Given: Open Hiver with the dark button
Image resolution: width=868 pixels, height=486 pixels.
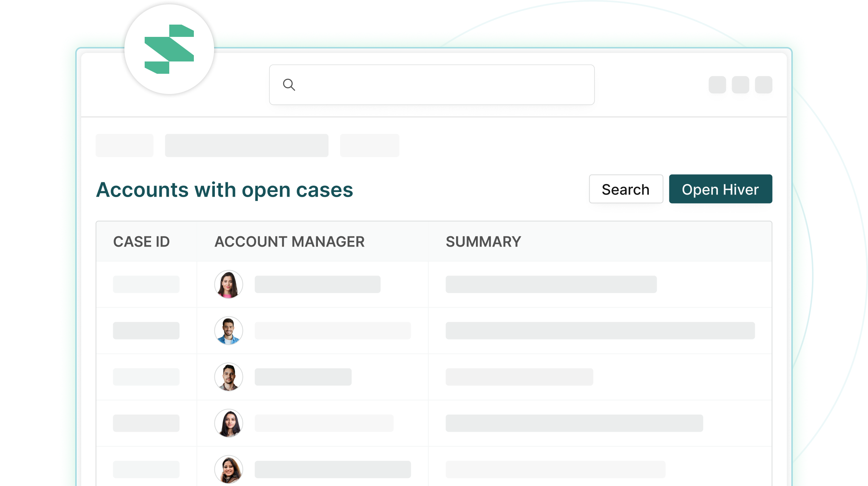Looking at the screenshot, I should click(x=720, y=189).
